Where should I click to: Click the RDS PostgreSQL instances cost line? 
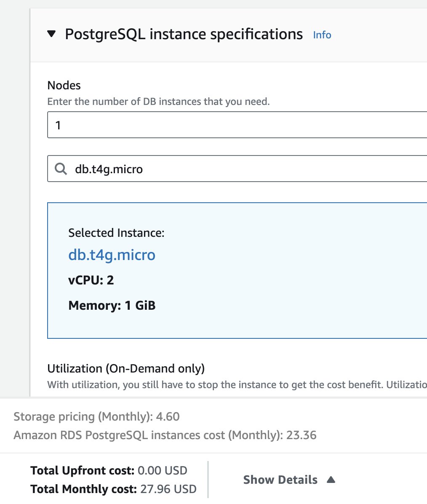pyautogui.click(x=165, y=435)
